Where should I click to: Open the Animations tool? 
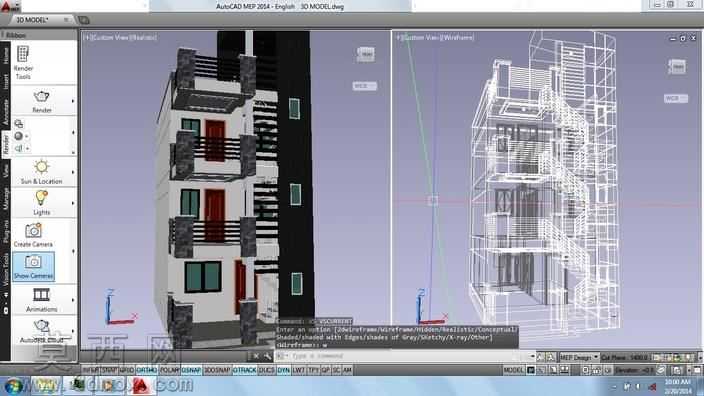click(41, 299)
